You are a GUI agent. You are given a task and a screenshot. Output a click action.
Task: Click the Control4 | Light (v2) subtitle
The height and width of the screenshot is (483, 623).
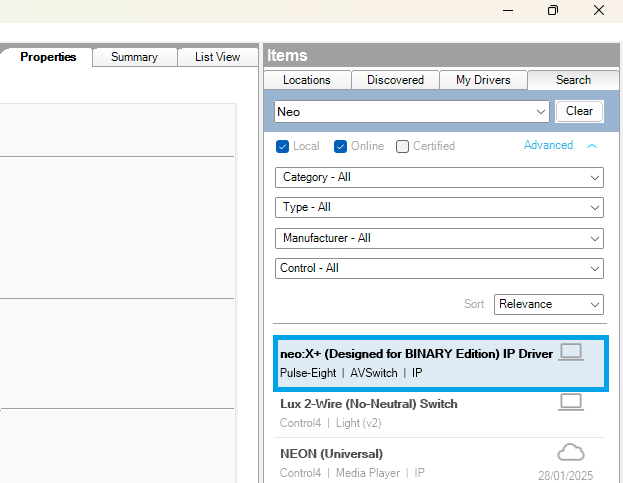tap(331, 423)
